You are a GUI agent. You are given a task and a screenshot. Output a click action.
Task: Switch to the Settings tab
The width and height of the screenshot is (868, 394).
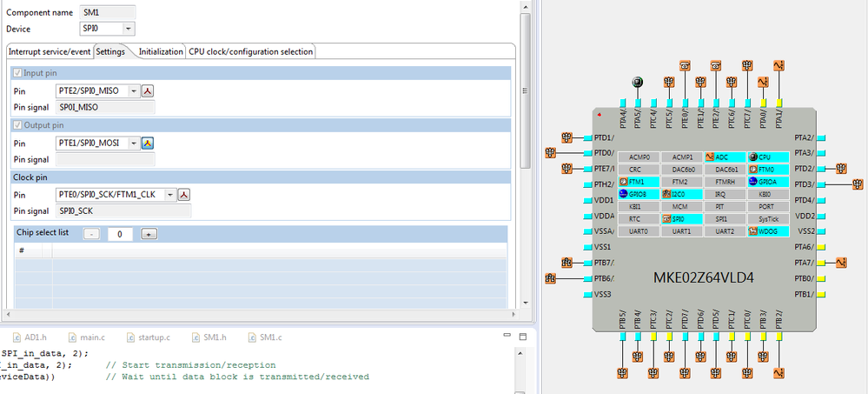(x=110, y=51)
